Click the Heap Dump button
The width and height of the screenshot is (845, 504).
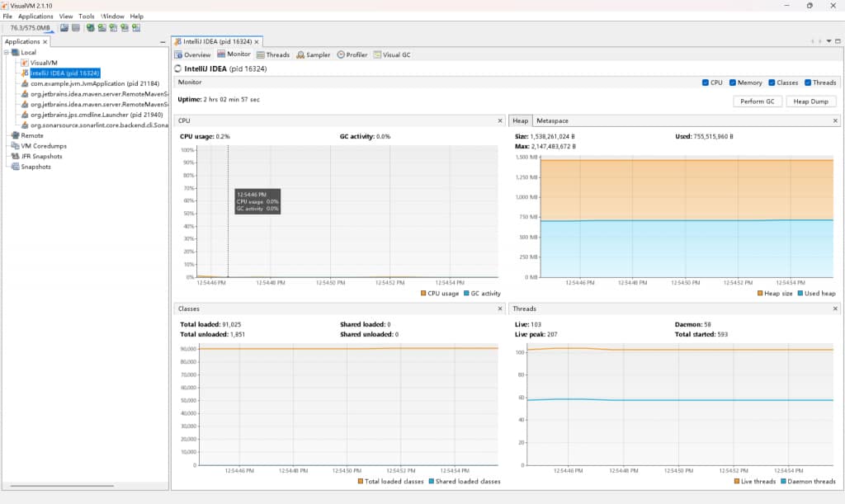click(810, 101)
